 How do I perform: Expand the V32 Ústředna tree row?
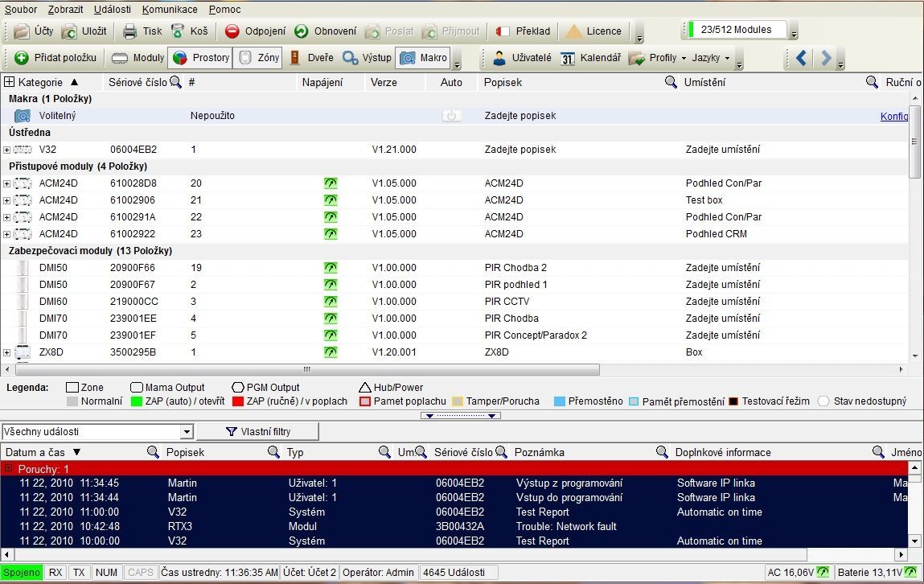[6, 150]
